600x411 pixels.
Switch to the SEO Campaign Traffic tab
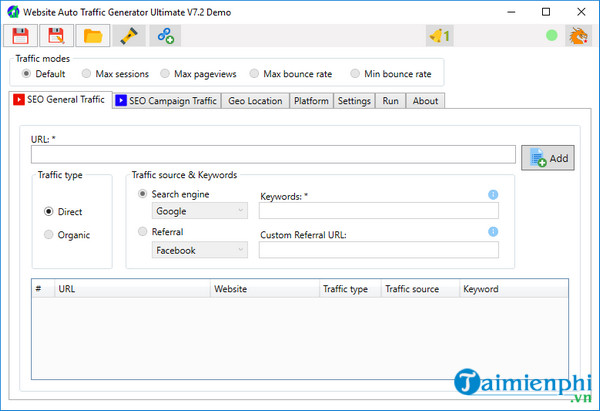166,101
